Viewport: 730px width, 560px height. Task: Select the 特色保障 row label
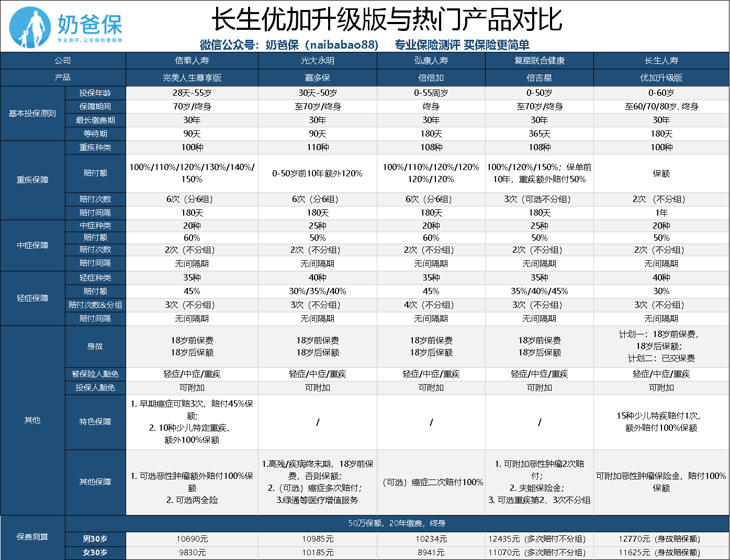pyautogui.click(x=95, y=422)
